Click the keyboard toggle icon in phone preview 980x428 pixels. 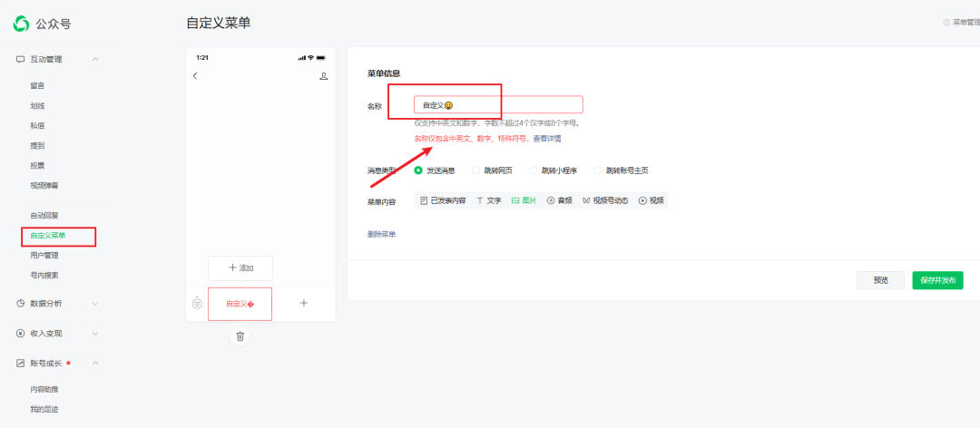[197, 303]
